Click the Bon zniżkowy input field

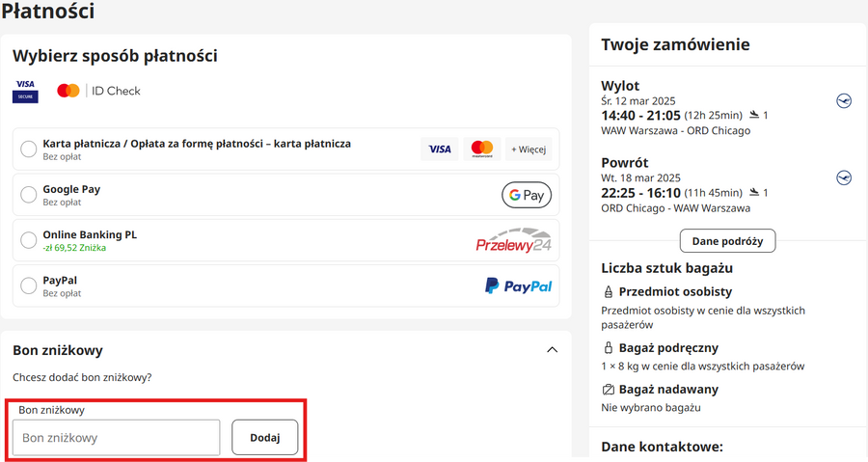(117, 437)
